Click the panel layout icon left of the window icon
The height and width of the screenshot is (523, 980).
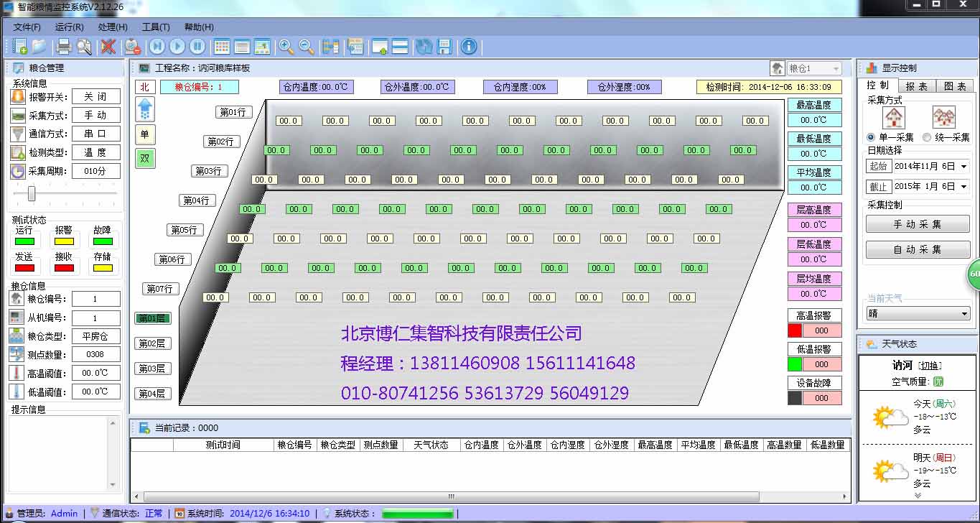click(x=355, y=47)
